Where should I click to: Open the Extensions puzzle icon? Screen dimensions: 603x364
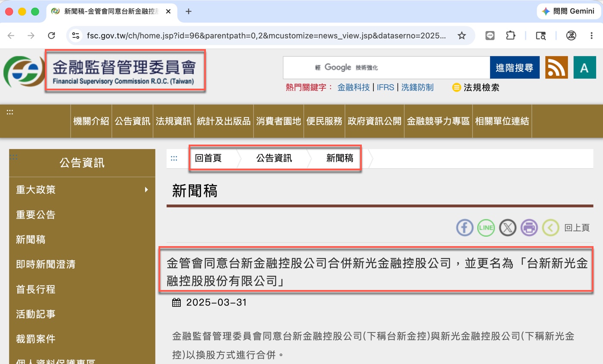pyautogui.click(x=511, y=36)
